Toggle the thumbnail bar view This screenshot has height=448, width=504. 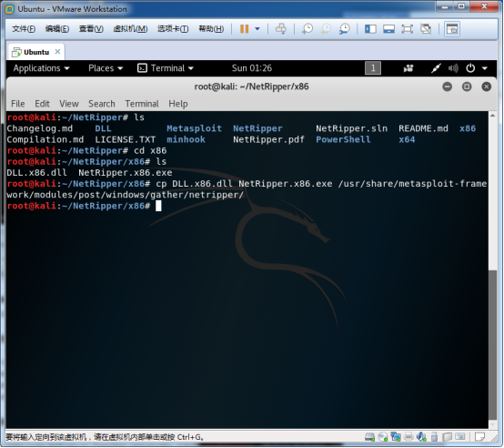(x=388, y=29)
